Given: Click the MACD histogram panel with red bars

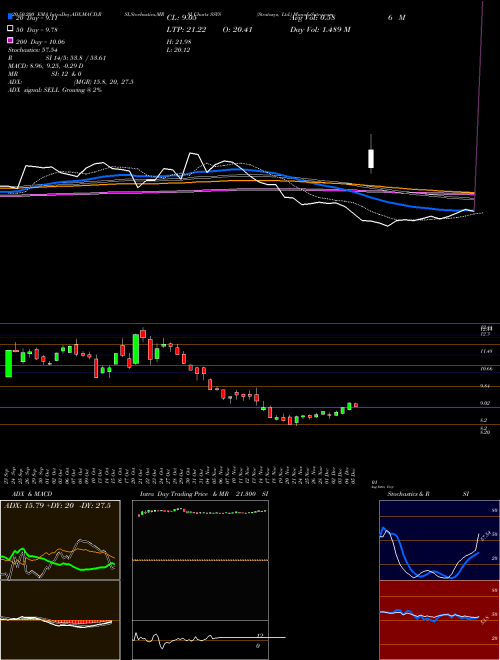Looking at the screenshot, I should click(60, 620).
